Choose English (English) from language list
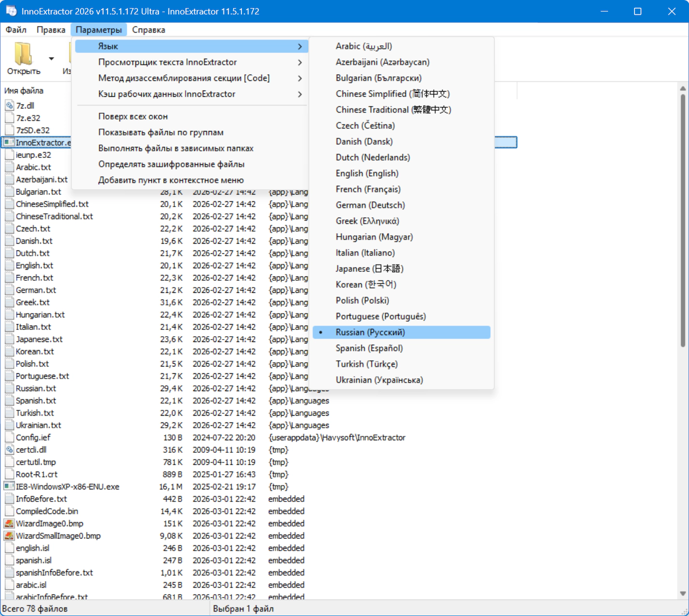The image size is (689, 616). click(367, 173)
